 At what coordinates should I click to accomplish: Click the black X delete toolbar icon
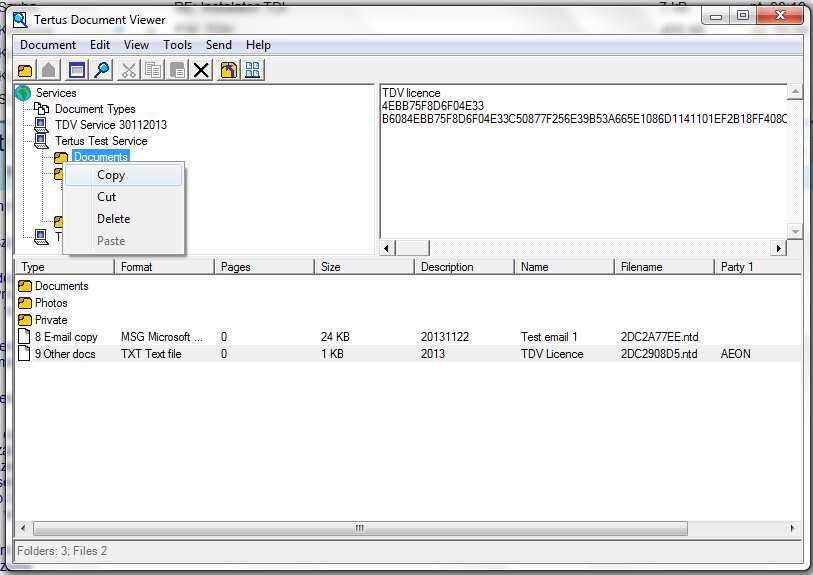(x=201, y=70)
